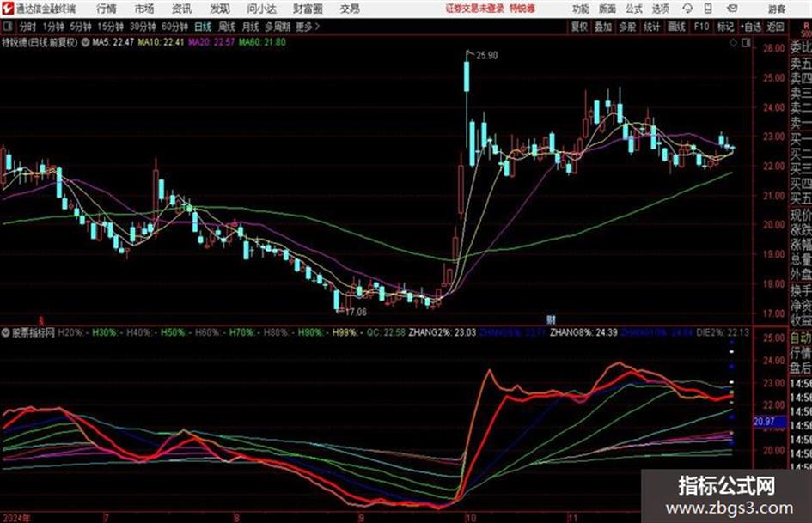Switch to the 30分钟 period tab
This screenshot has width=812, height=523.
coord(143,27)
